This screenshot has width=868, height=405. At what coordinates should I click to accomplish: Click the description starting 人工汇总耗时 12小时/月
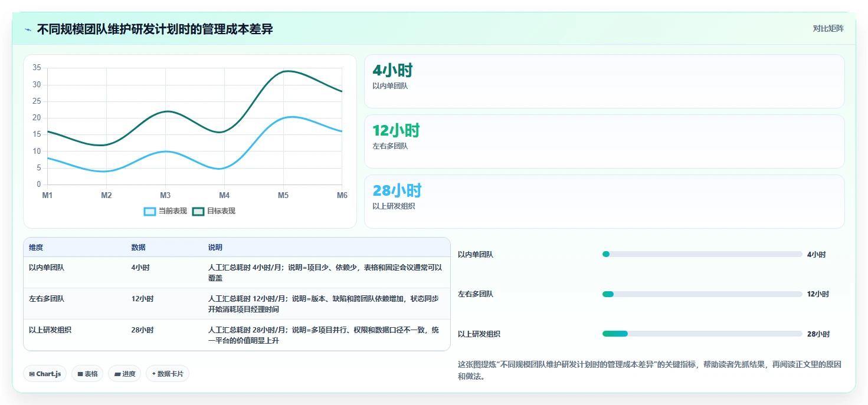pos(323,304)
